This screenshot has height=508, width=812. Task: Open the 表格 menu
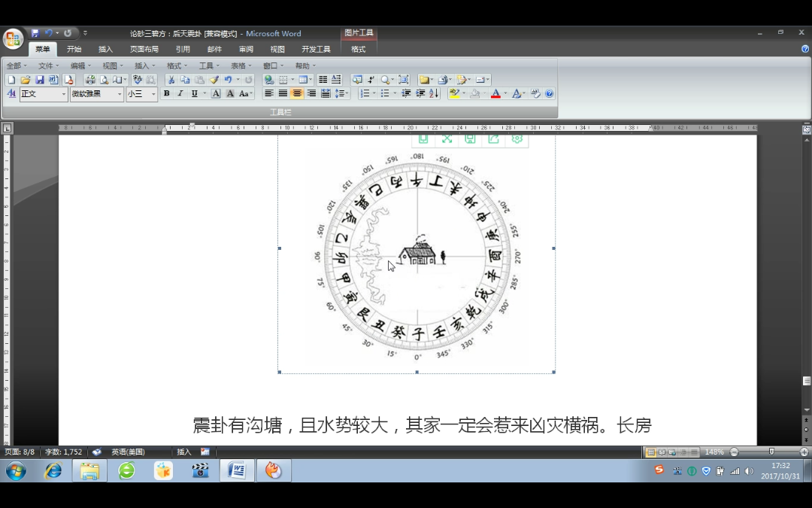tap(241, 65)
